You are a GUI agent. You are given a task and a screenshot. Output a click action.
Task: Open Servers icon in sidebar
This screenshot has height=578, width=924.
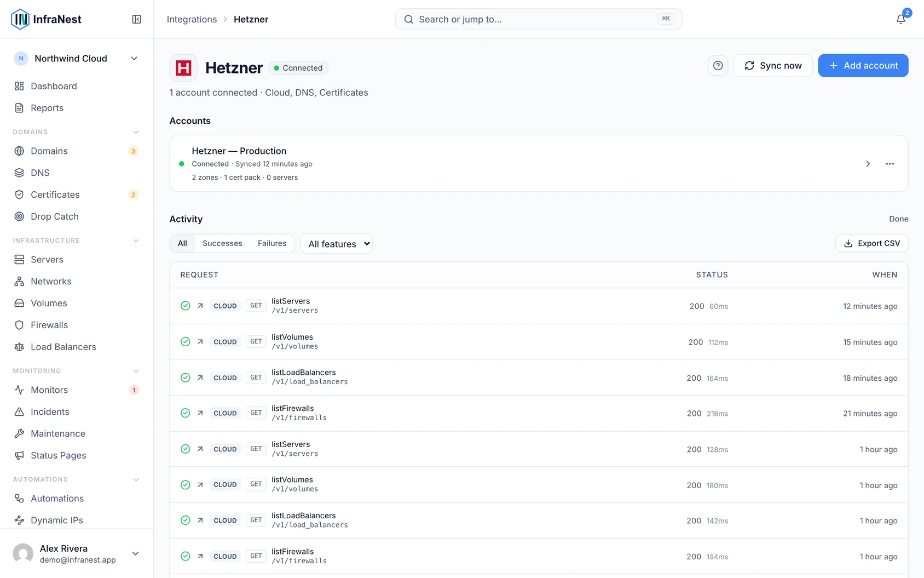pos(19,259)
